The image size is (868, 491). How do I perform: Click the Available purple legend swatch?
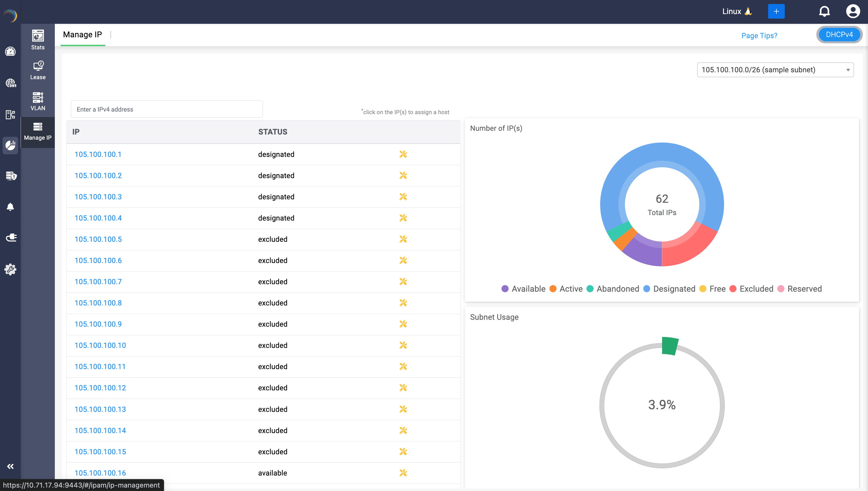click(x=505, y=289)
